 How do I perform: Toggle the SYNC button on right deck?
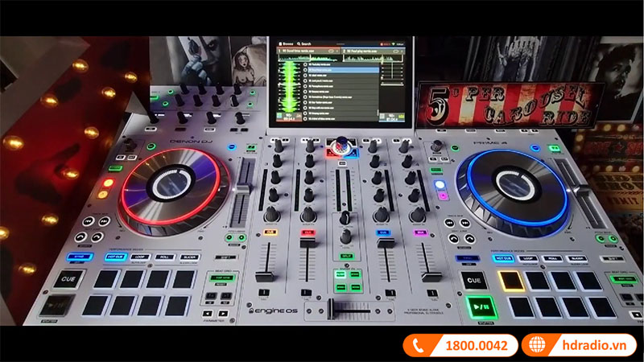(468, 258)
